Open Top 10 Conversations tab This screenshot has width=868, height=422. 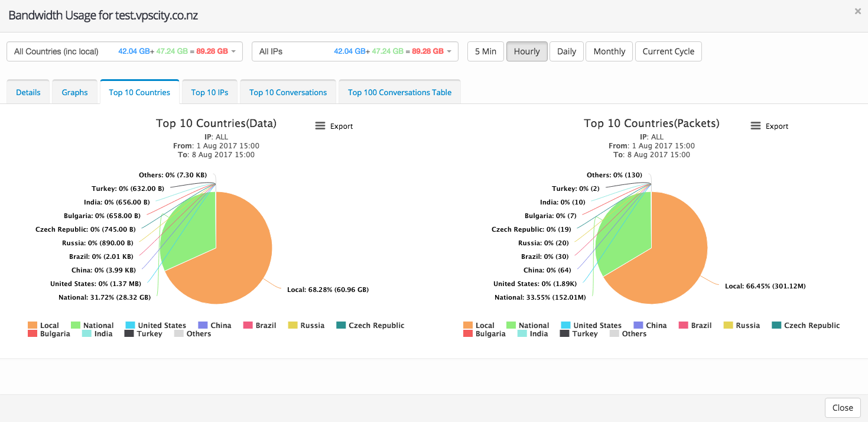click(288, 92)
